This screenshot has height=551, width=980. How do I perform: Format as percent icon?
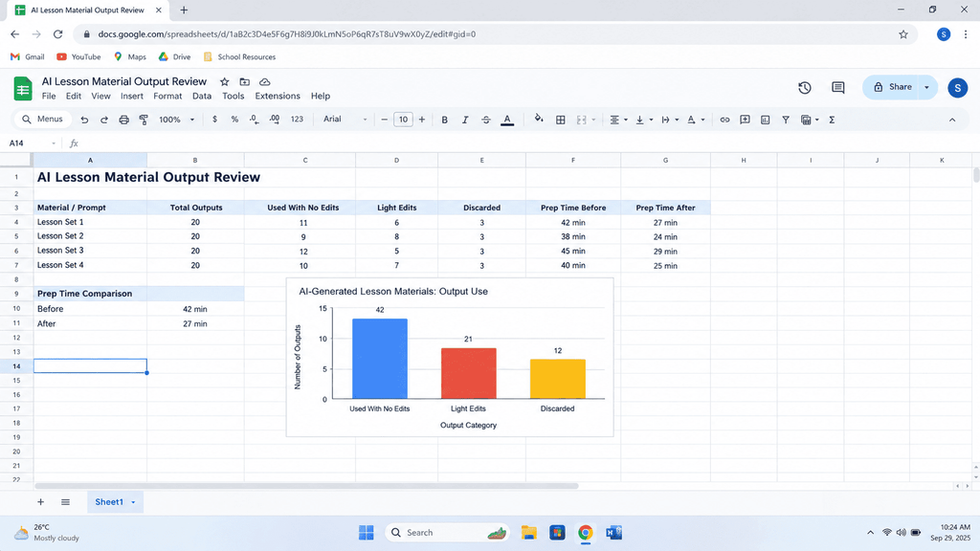(x=234, y=120)
